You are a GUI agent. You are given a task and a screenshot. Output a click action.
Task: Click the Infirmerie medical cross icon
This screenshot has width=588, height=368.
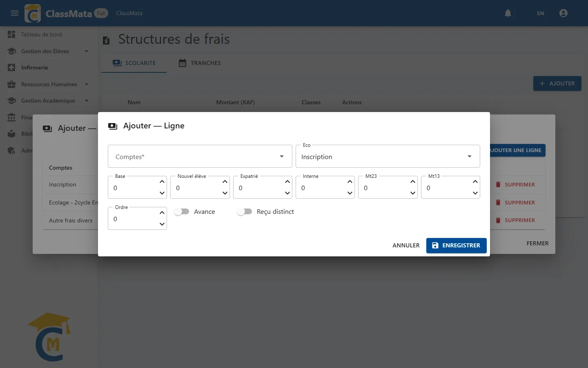pos(11,67)
